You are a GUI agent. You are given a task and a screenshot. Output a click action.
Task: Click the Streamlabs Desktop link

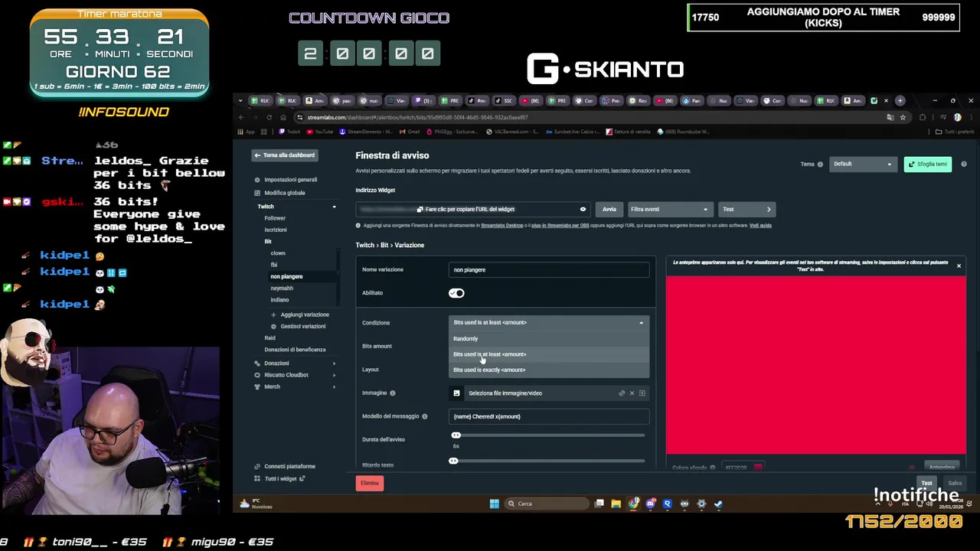click(x=502, y=226)
